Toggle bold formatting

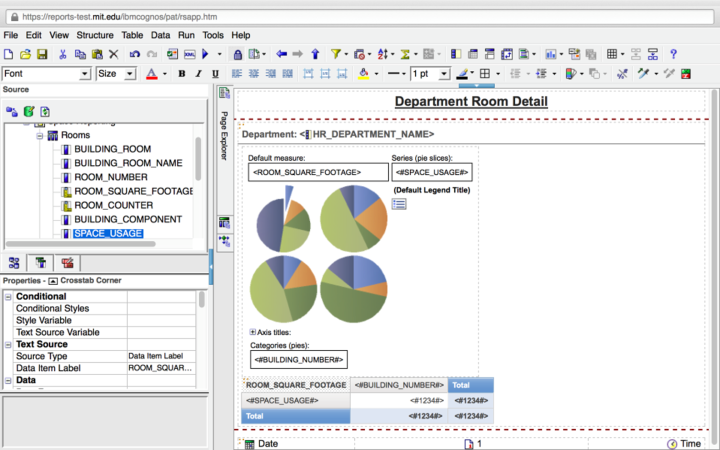(182, 74)
